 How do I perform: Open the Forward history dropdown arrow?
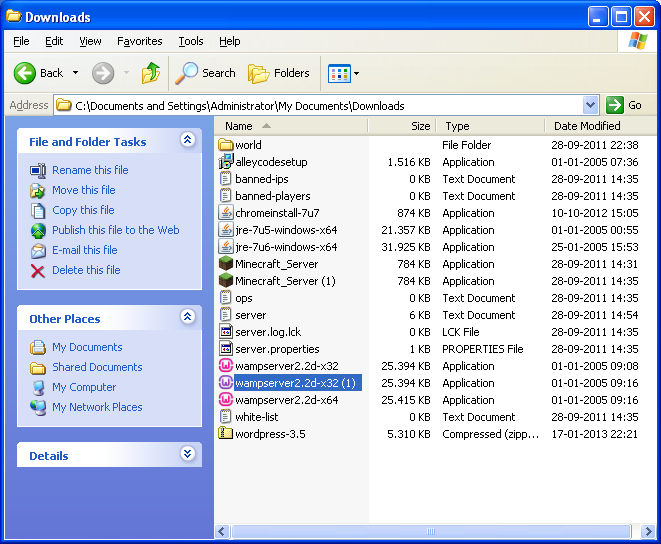click(x=126, y=73)
